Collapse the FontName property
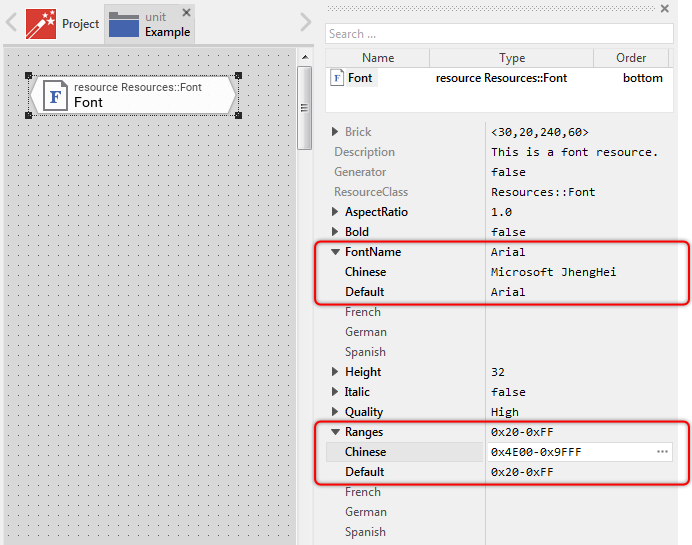 click(335, 252)
